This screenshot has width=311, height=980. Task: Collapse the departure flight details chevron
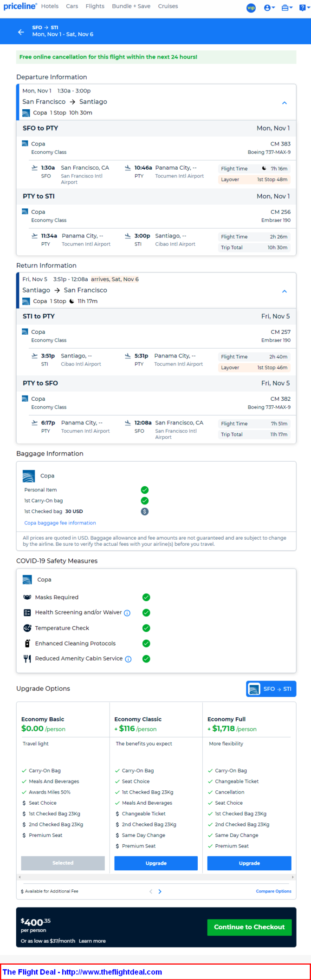pos(285,103)
